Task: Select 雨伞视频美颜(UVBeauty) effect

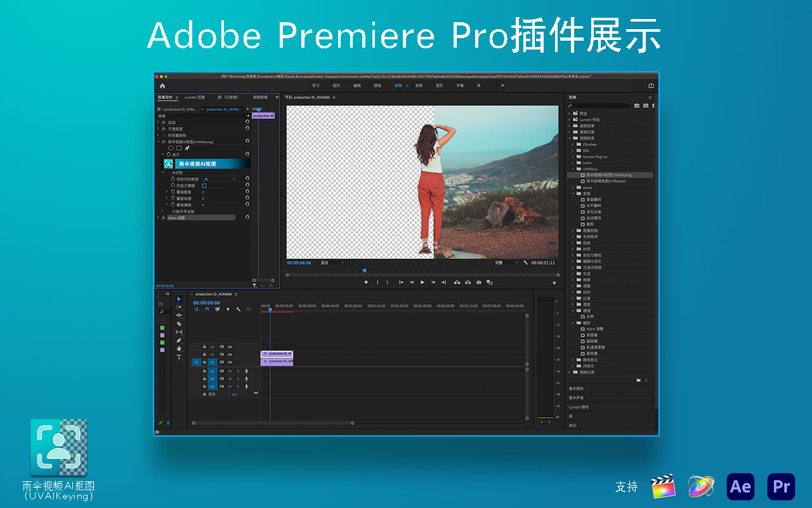Action: [x=606, y=181]
